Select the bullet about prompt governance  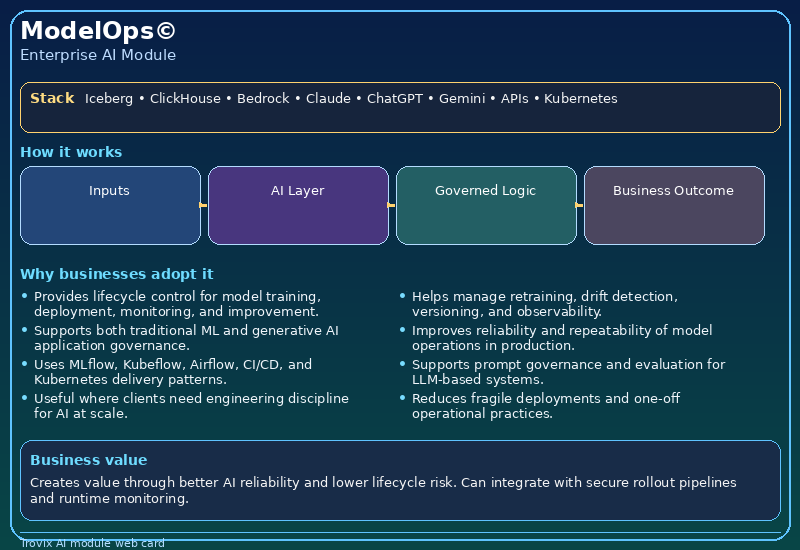point(568,372)
